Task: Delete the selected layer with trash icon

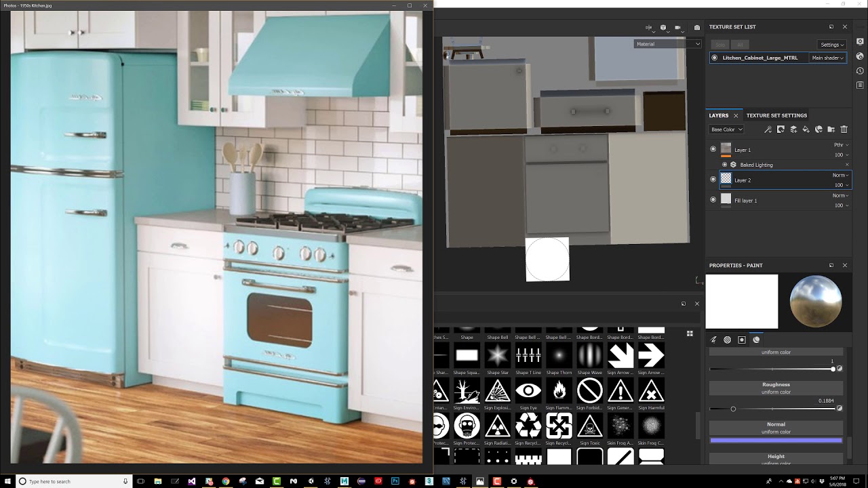Action: pos(844,129)
